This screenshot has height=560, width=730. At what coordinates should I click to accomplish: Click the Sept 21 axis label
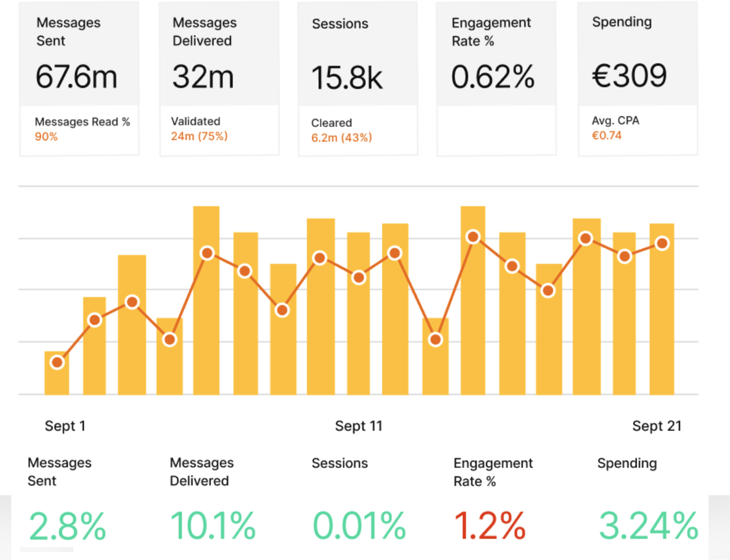coord(657,426)
